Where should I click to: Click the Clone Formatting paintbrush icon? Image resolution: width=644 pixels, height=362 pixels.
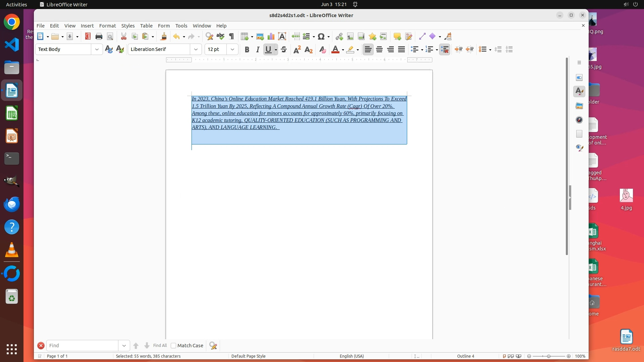point(164,36)
